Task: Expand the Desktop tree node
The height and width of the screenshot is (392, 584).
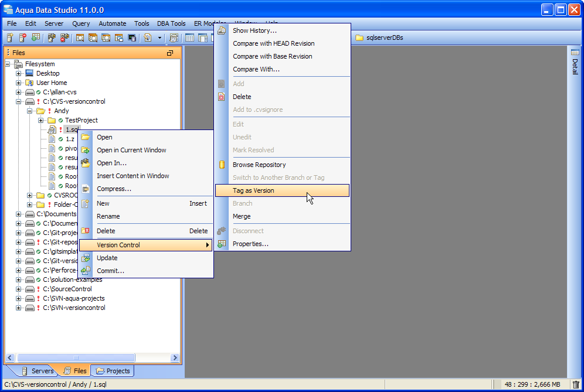Action: [x=19, y=73]
